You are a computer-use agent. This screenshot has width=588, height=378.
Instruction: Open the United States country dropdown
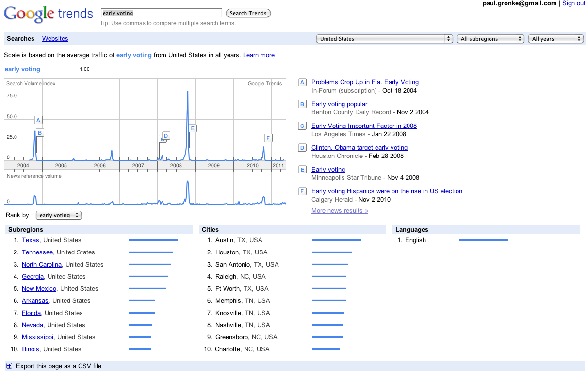pos(384,39)
